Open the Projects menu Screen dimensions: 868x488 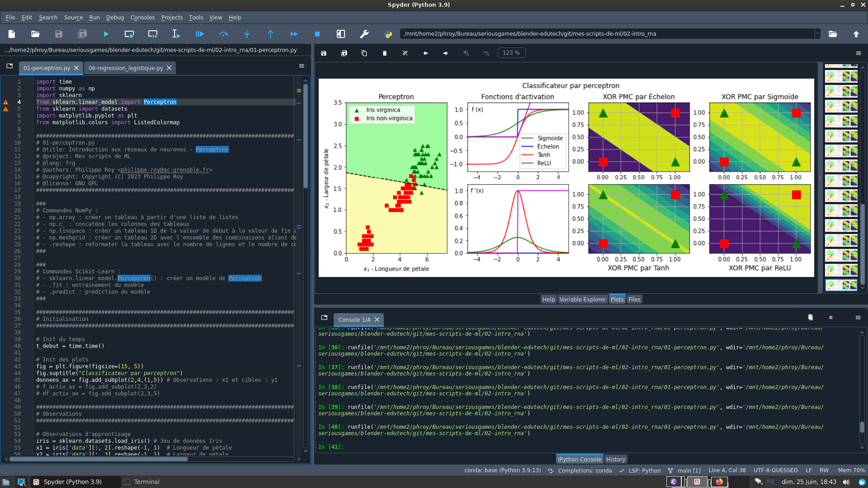(172, 17)
